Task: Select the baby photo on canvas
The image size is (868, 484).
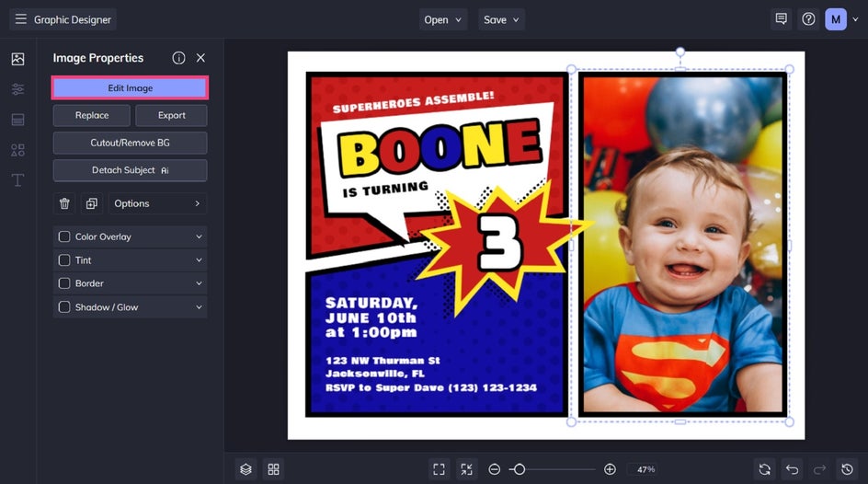Action: point(682,245)
